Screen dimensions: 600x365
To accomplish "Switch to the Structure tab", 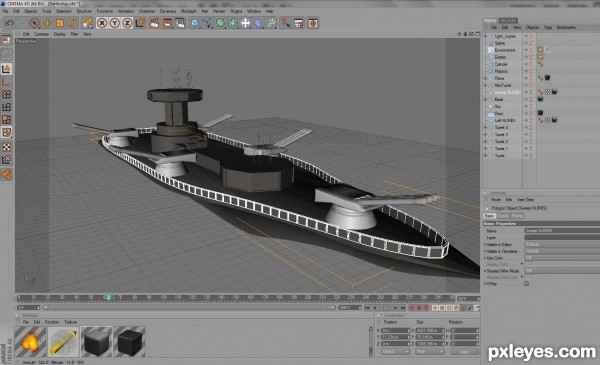I will (508, 20).
